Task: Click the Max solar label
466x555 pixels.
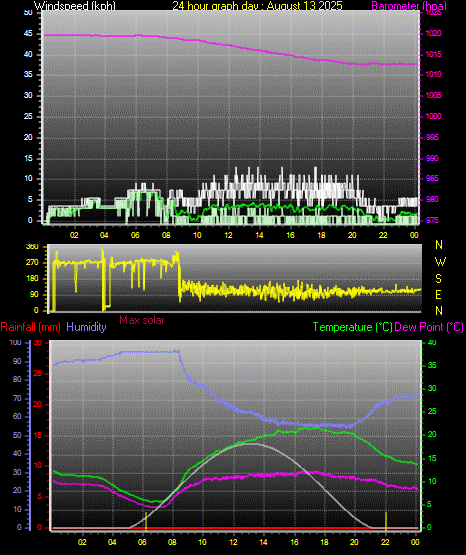Action: pyautogui.click(x=142, y=320)
